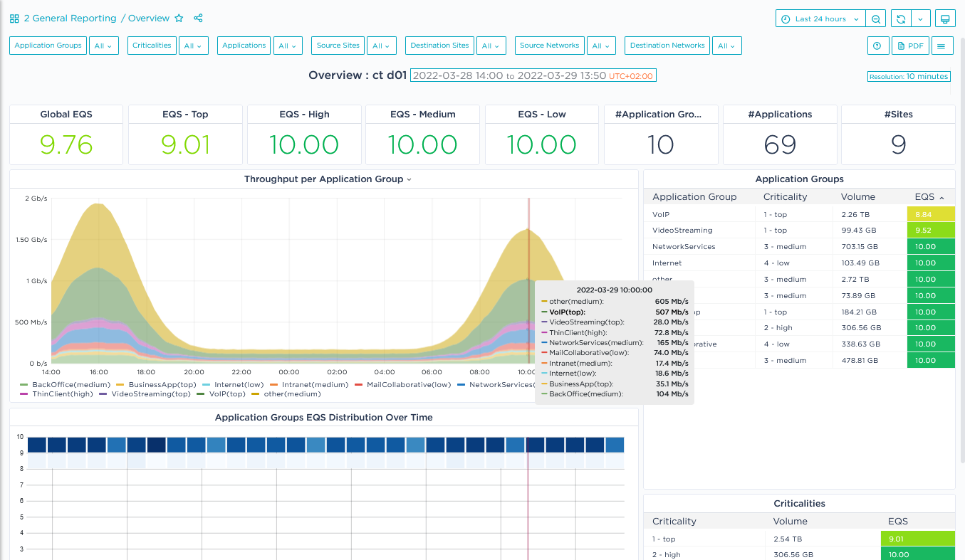
Task: Toggle ThinClient(high) legend series visibility
Action: (62, 394)
